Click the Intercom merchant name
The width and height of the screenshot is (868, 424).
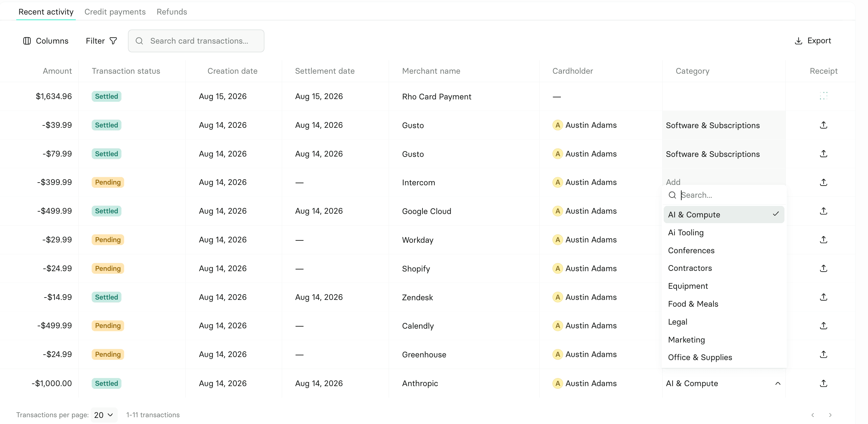pos(418,183)
